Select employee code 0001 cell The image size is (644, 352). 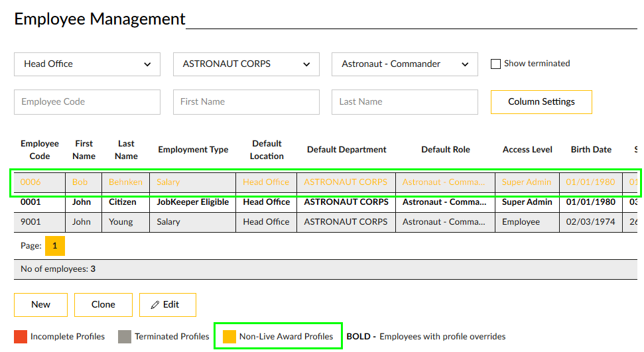coord(39,202)
